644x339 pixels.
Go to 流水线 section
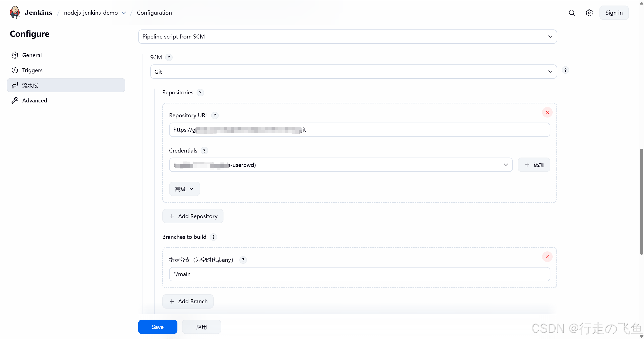coord(66,85)
